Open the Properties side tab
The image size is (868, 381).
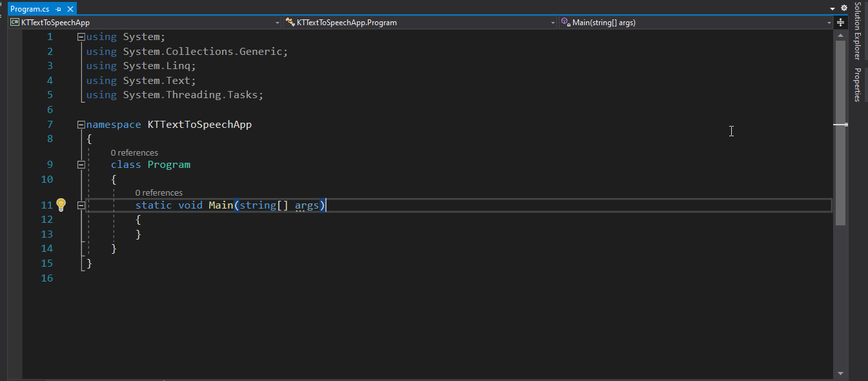tap(858, 85)
